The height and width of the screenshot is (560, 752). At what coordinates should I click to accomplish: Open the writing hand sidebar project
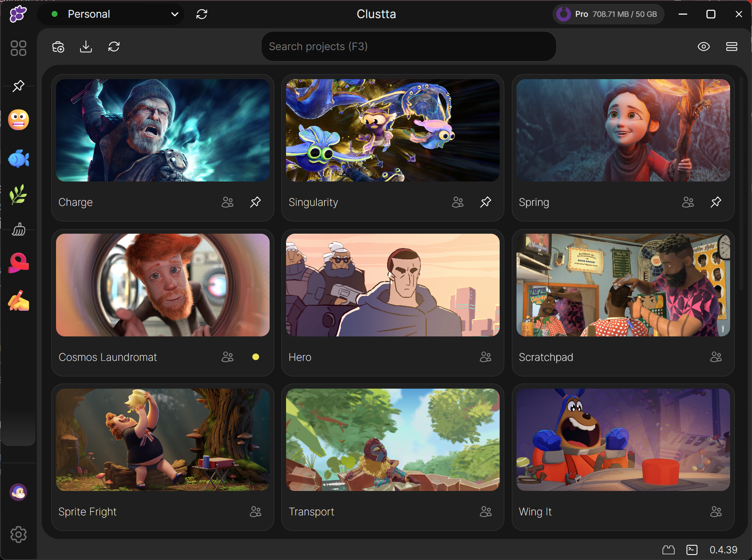click(19, 300)
